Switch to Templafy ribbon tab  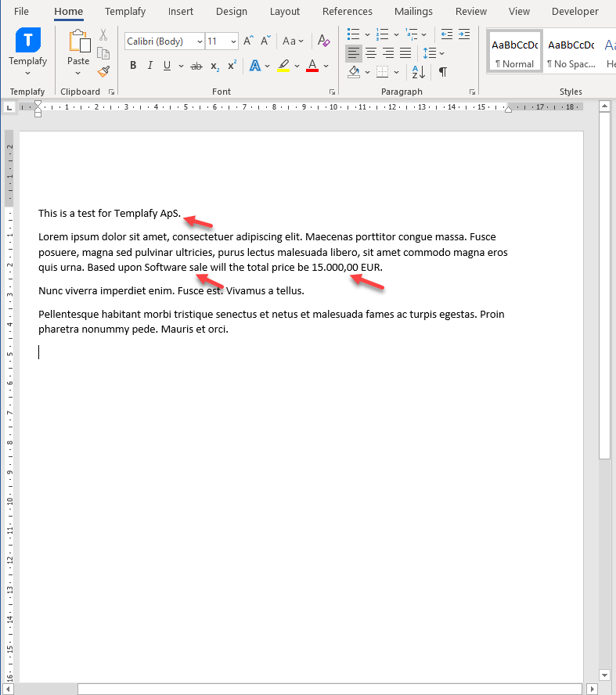pyautogui.click(x=125, y=12)
